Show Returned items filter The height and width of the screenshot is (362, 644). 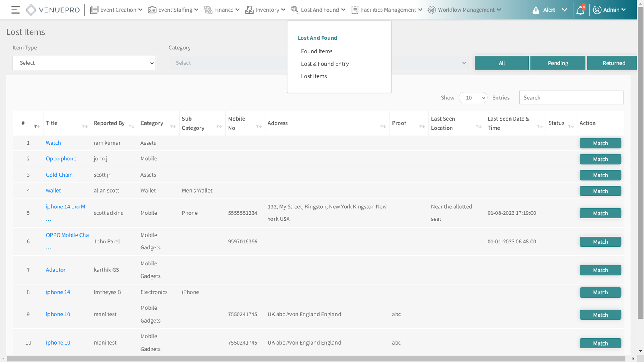pyautogui.click(x=613, y=63)
